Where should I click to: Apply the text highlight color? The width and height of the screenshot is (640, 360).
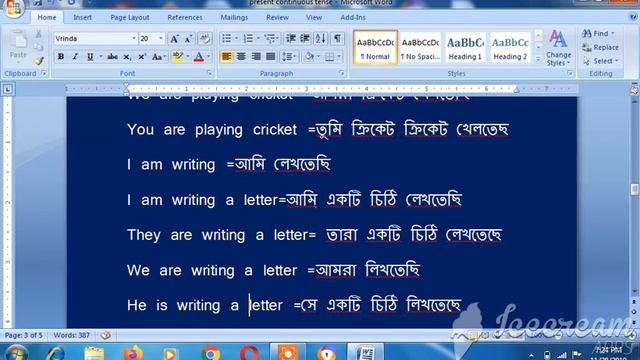[x=178, y=57]
